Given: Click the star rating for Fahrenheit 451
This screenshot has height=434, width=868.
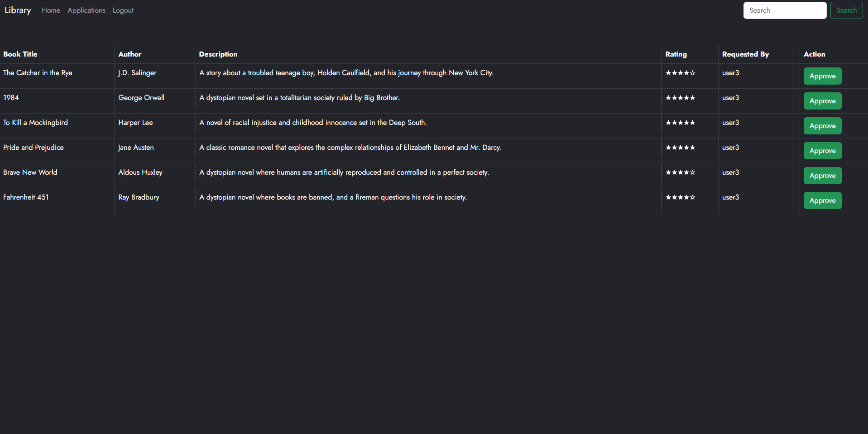Looking at the screenshot, I should tap(680, 197).
